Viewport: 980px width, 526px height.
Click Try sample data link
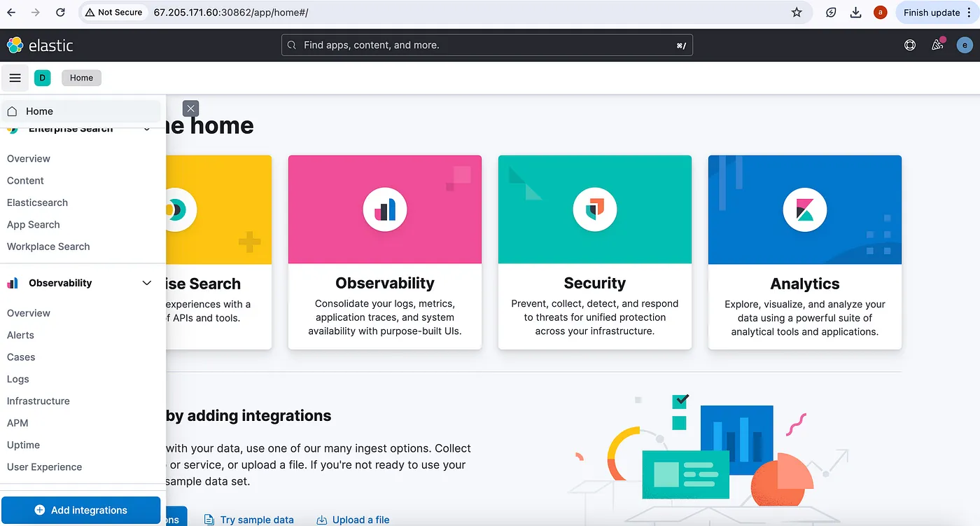[x=249, y=520]
